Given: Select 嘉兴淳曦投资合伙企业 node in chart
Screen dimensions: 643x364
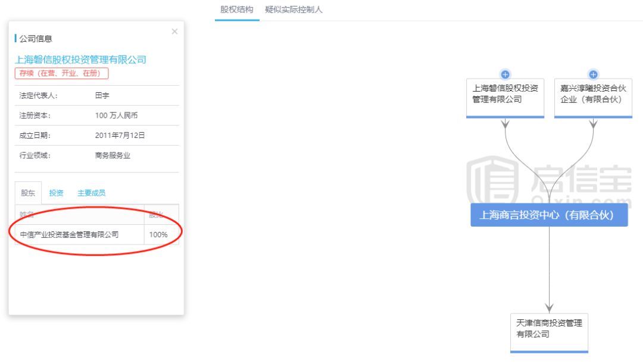Looking at the screenshot, I should (x=593, y=98).
